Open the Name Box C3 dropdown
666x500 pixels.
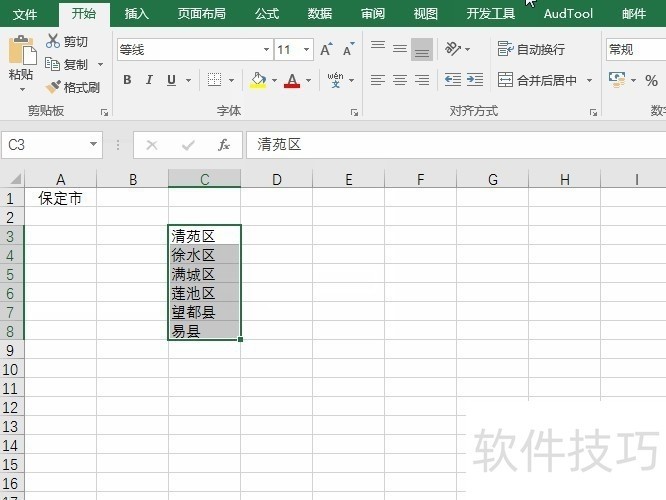coord(93,144)
